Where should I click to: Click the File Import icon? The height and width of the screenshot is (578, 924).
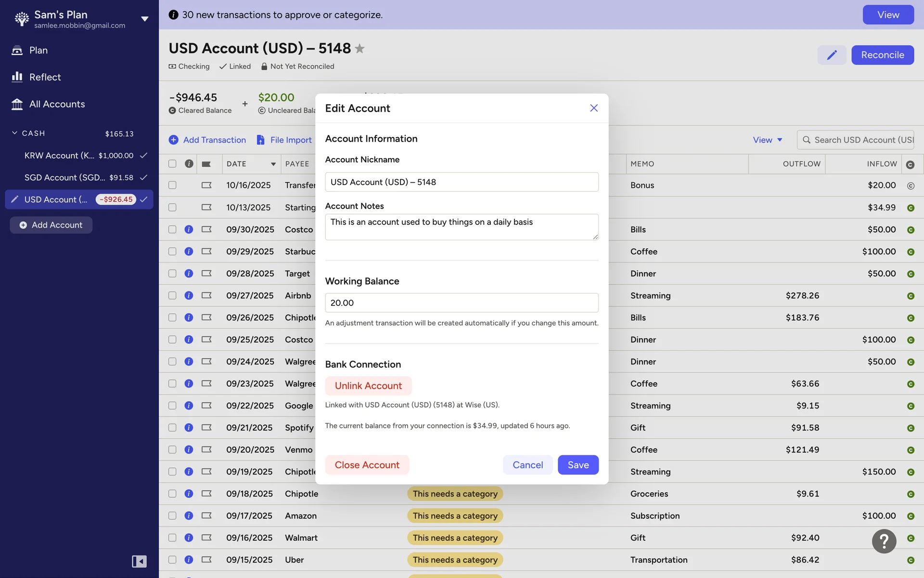point(260,140)
